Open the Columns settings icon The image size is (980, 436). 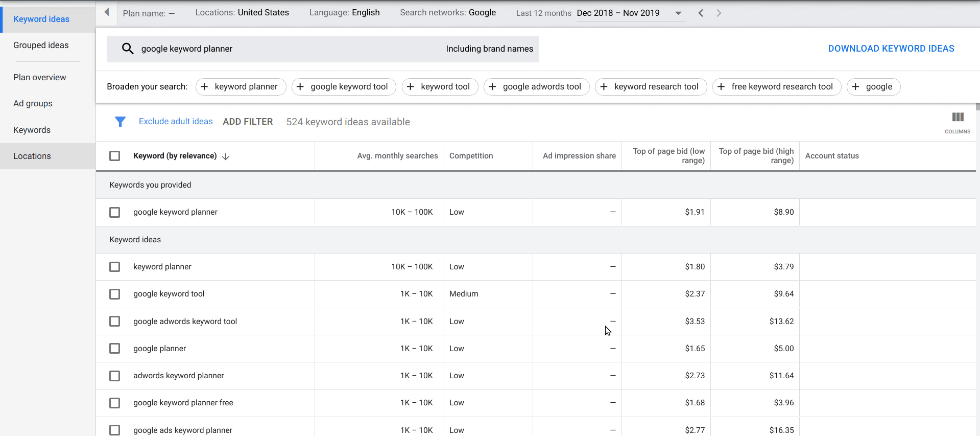pos(958,123)
